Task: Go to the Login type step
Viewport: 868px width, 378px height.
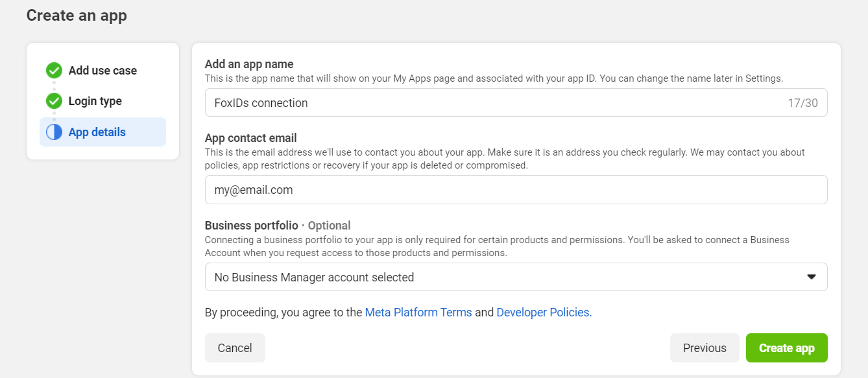Action: click(95, 101)
